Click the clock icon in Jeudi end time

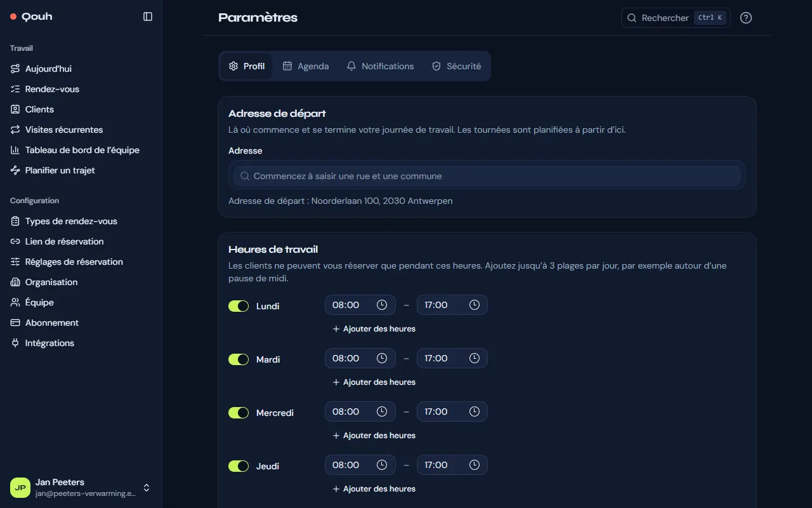tap(475, 465)
